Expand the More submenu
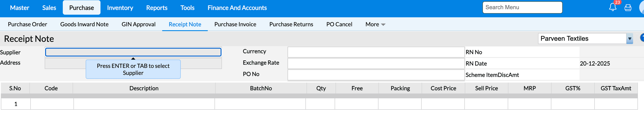The width and height of the screenshot is (644, 113). pos(375,24)
